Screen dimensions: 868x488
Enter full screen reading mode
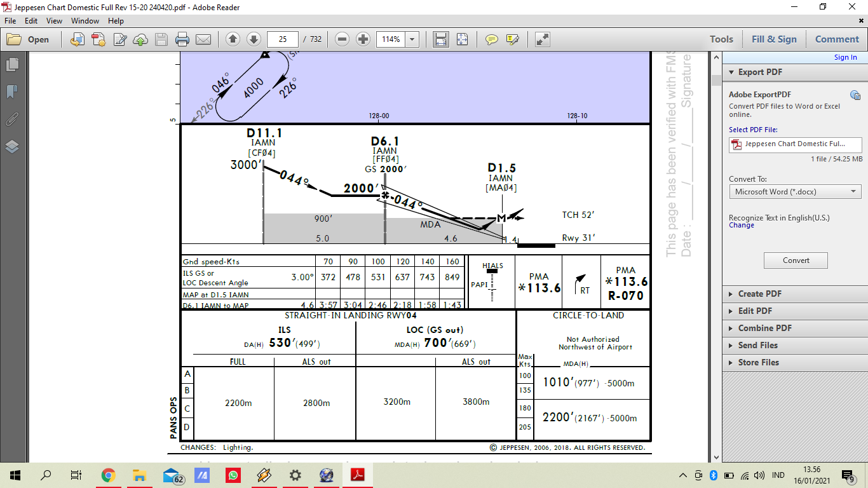542,39
